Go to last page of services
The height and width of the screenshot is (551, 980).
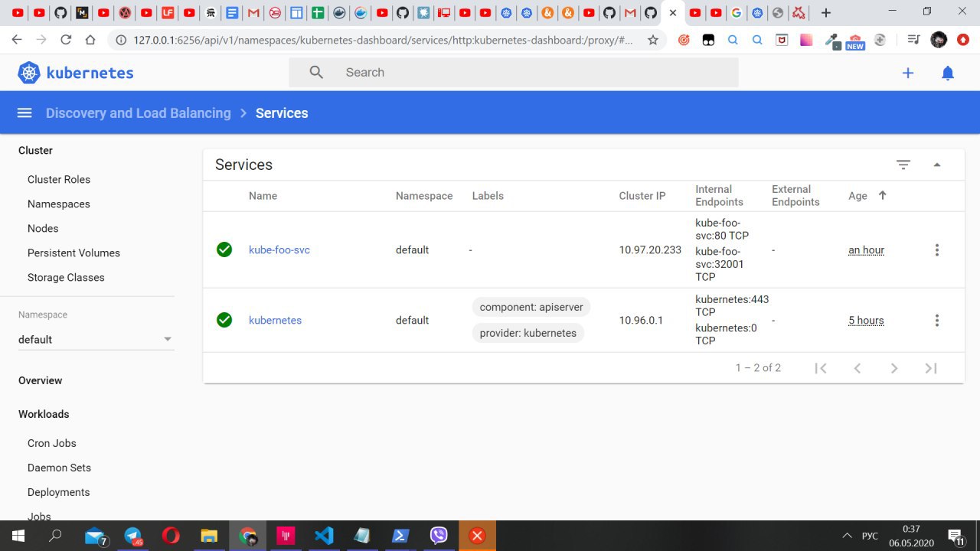click(x=931, y=368)
